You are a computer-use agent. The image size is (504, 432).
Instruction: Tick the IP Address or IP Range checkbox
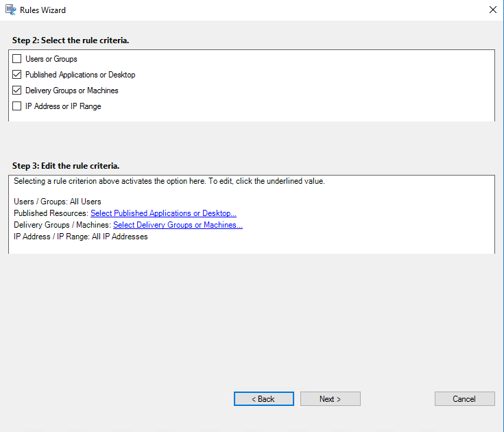17,106
